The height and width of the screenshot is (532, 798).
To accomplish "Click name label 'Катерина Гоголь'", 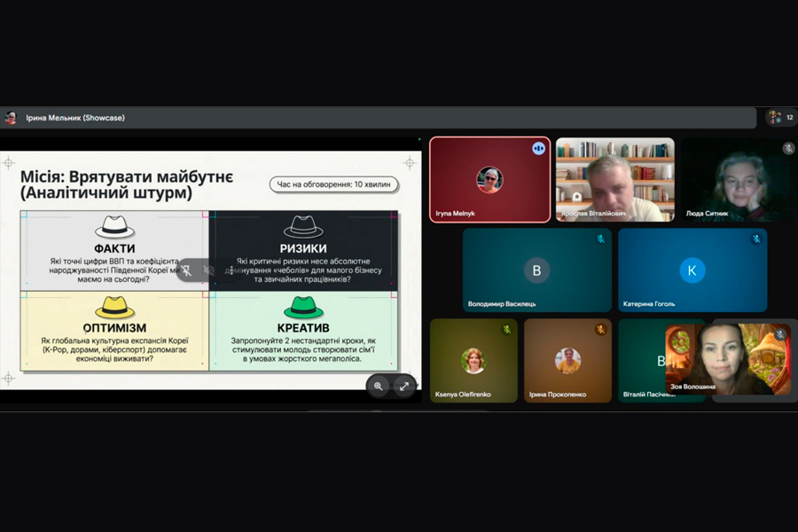I will click(649, 304).
